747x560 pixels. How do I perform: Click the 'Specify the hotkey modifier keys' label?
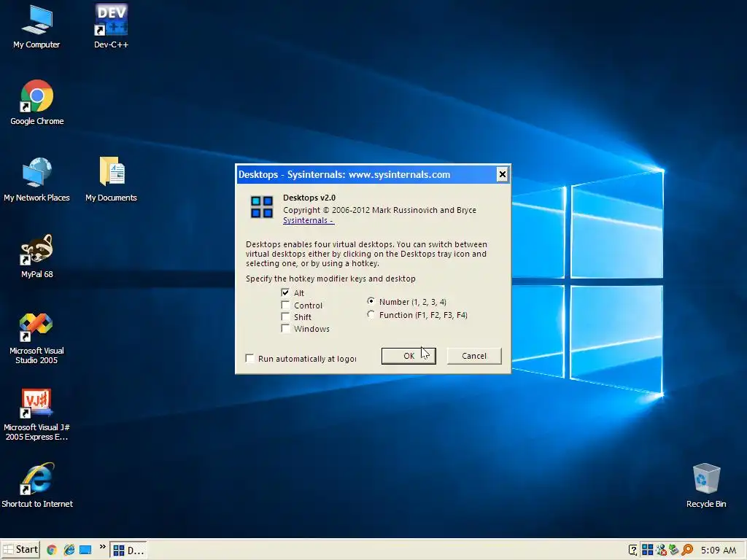(x=330, y=279)
